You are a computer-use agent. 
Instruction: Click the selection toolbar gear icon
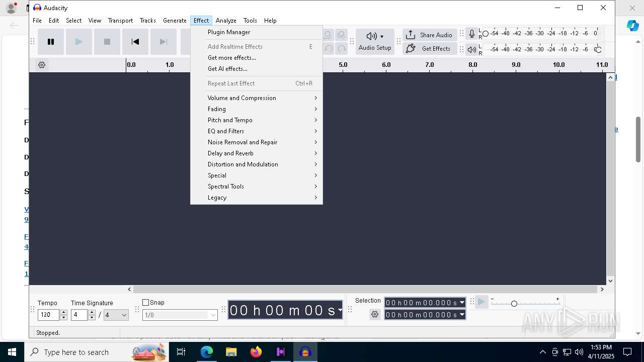(375, 315)
